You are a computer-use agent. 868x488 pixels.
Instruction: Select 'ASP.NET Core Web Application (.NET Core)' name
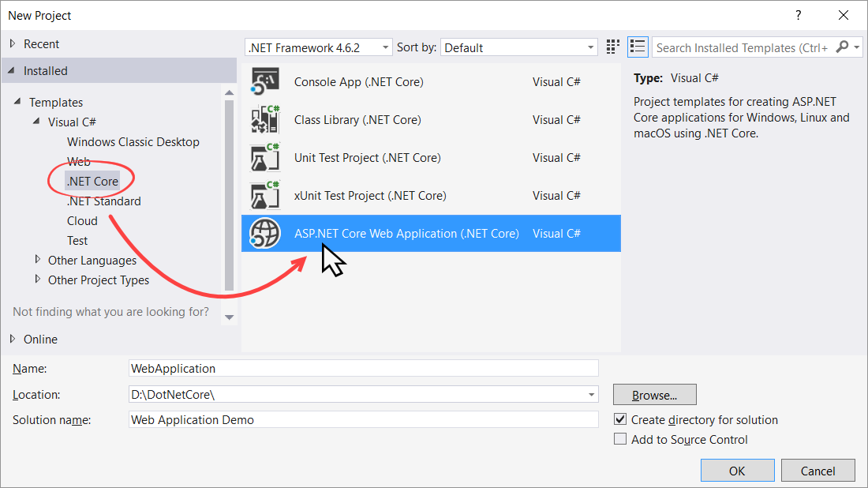click(407, 234)
